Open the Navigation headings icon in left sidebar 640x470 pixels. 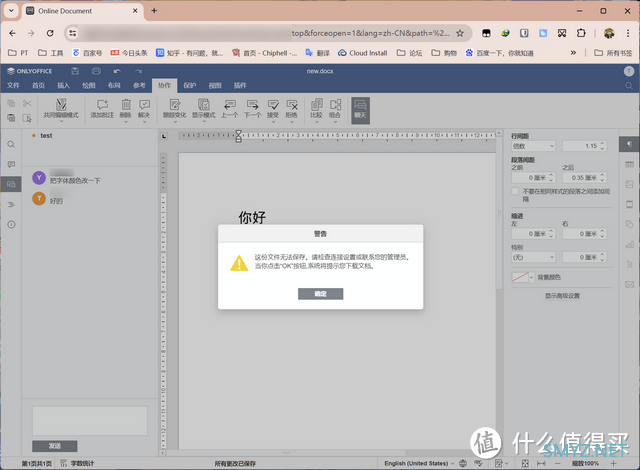click(x=11, y=204)
